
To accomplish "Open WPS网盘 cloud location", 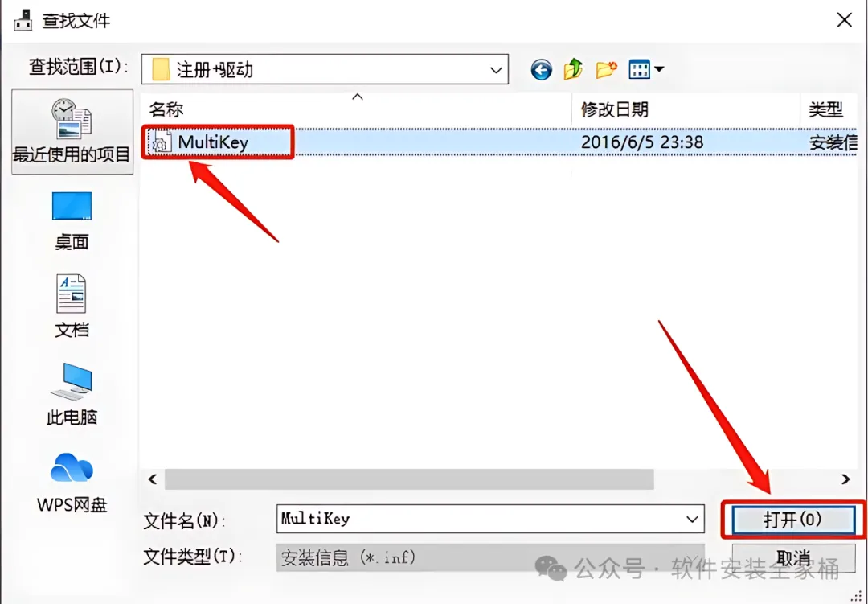I will coord(72,481).
